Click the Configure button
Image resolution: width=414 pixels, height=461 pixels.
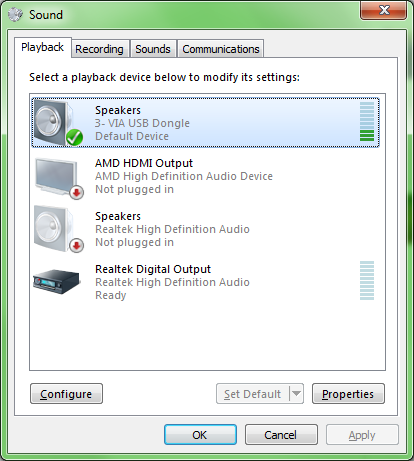tap(66, 394)
